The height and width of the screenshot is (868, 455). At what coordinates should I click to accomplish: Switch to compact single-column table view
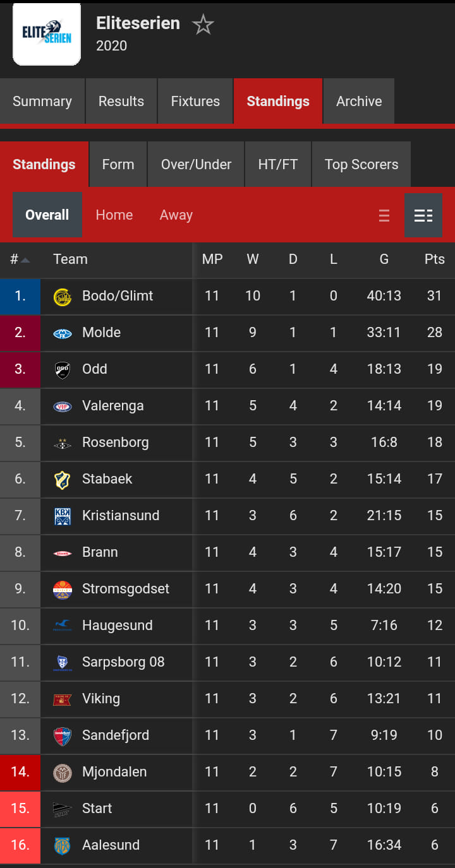[x=384, y=215]
